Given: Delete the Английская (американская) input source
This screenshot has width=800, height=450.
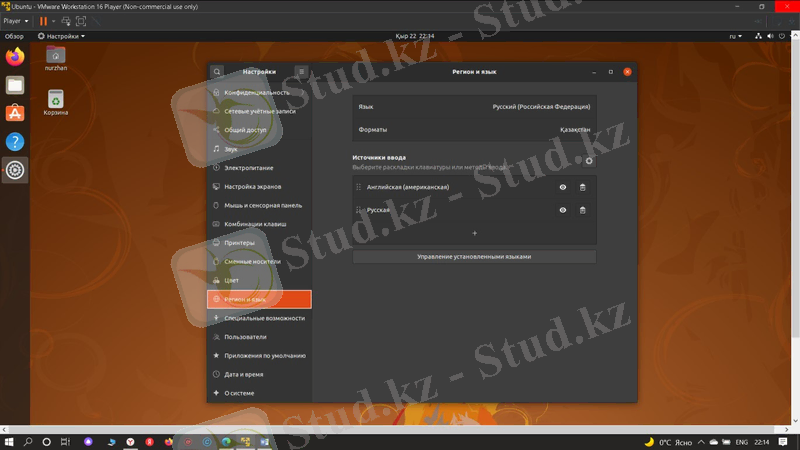Looking at the screenshot, I should click(583, 187).
